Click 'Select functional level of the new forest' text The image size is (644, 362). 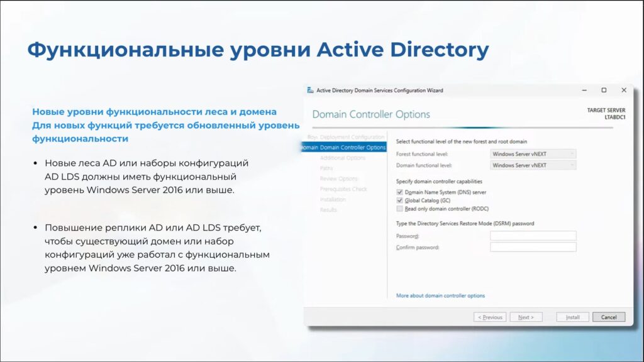click(461, 141)
